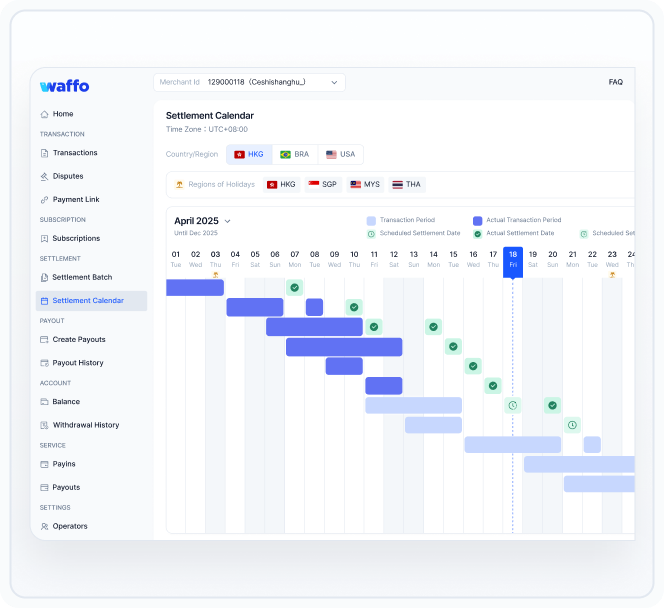Click the Withdrawal History icon
The height and width of the screenshot is (608, 664).
[x=44, y=425]
